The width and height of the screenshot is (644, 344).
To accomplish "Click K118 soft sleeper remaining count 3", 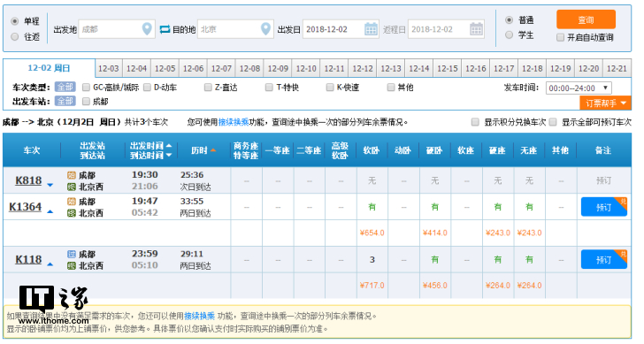I will [x=372, y=259].
